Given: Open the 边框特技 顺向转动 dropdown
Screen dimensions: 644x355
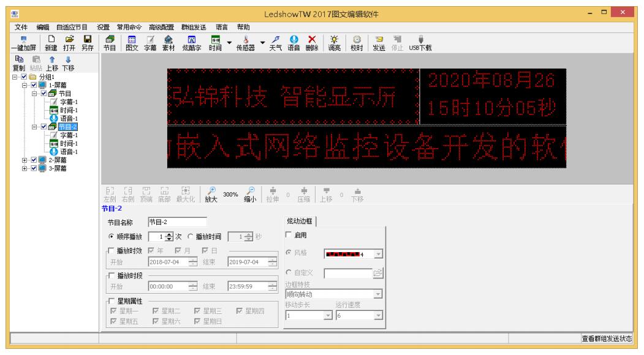Looking at the screenshot, I should [x=378, y=294].
